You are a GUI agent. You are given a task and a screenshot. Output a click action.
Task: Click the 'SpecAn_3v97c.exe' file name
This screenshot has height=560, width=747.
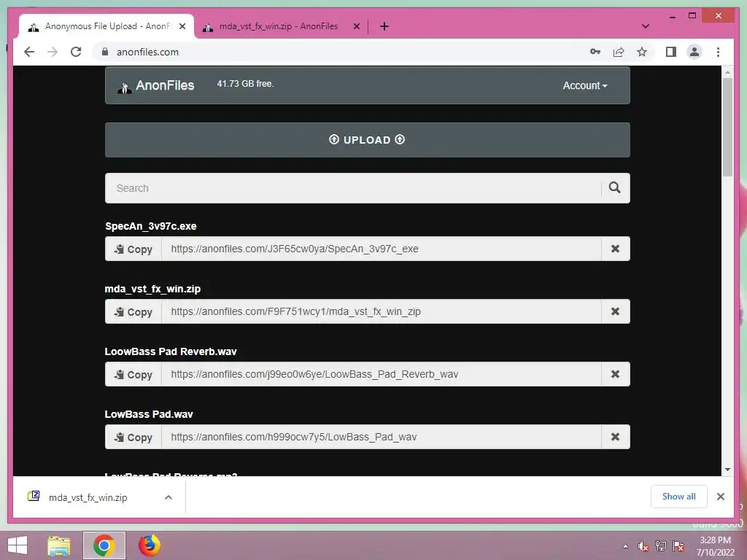click(150, 226)
